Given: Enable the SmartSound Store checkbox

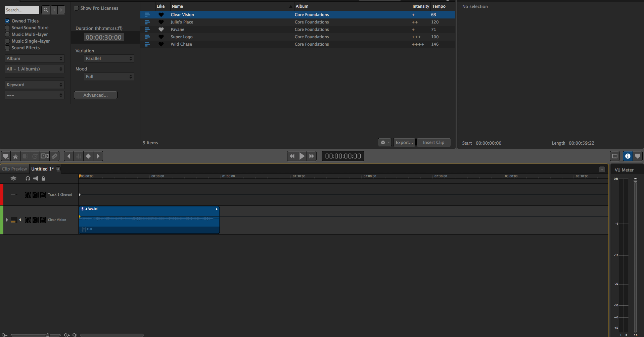Looking at the screenshot, I should tap(7, 28).
